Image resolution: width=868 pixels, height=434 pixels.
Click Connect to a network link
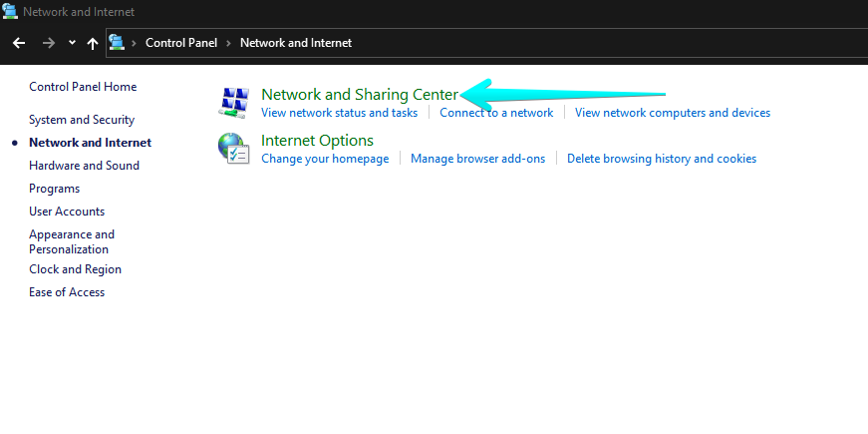click(496, 113)
